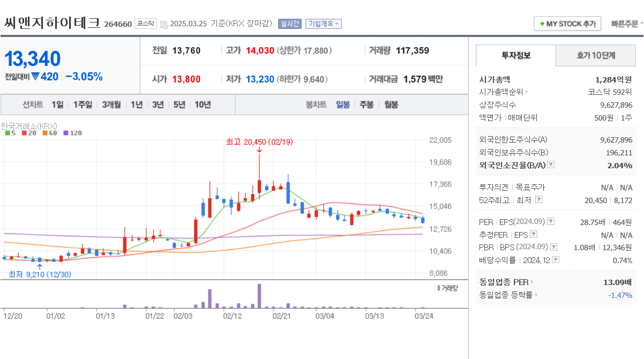Select the 1일 line chart period
The width and height of the screenshot is (644, 359).
click(x=57, y=105)
